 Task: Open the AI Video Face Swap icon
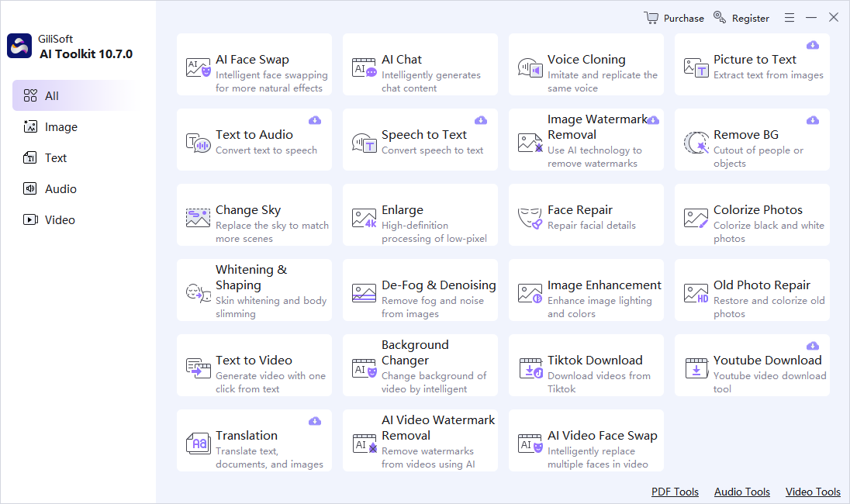point(530,444)
